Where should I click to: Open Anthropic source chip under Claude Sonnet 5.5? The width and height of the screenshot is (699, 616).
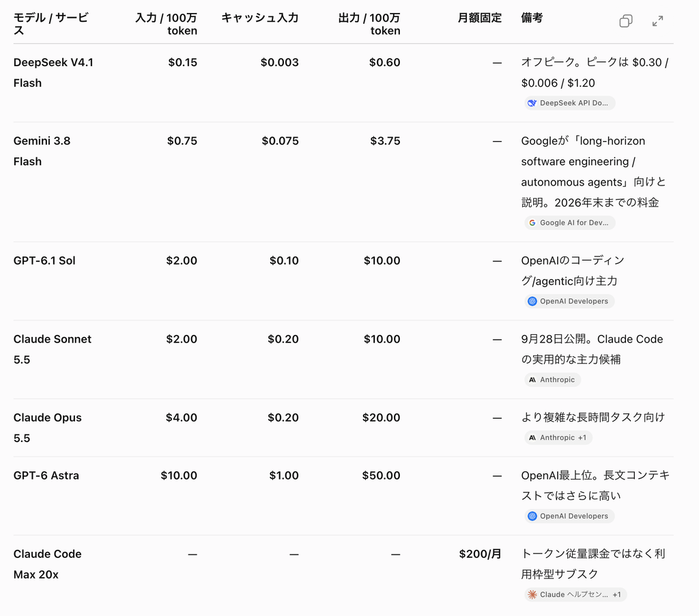pyautogui.click(x=552, y=380)
